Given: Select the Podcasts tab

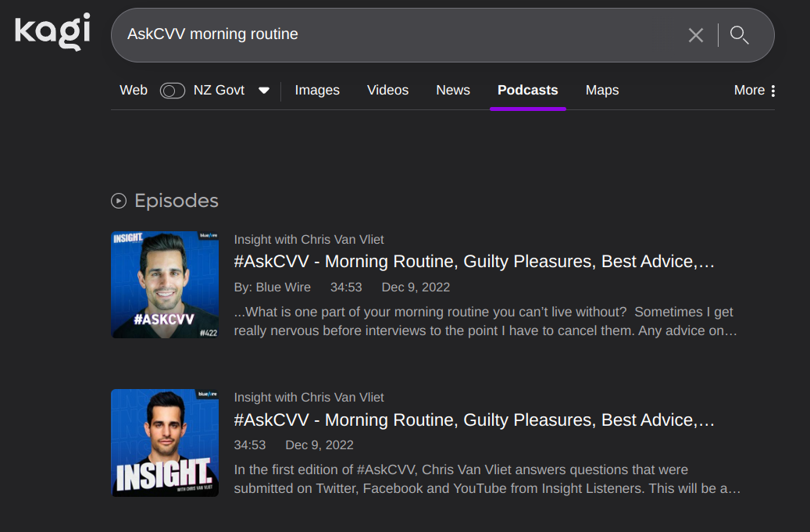Looking at the screenshot, I should pos(528,91).
